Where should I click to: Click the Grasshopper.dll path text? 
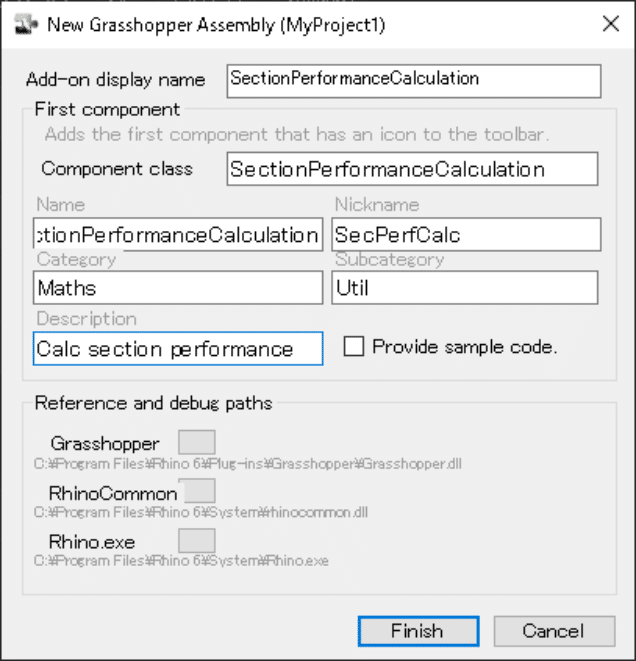[x=247, y=464]
